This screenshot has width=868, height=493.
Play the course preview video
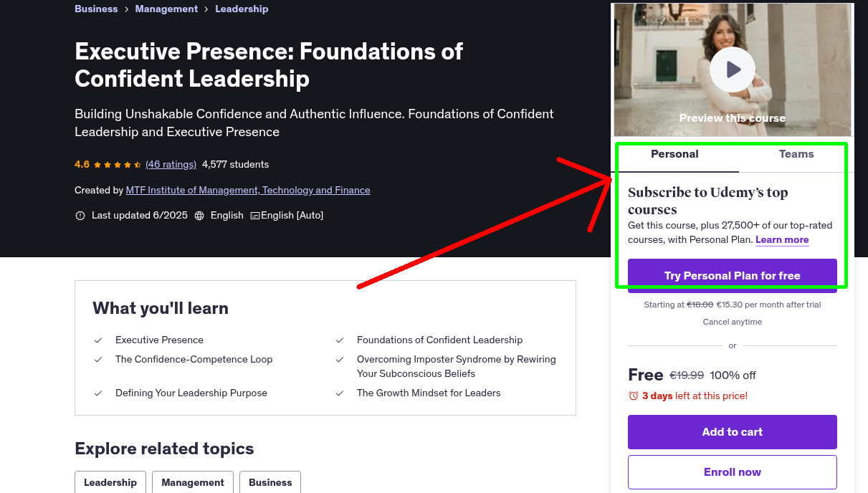[732, 70]
